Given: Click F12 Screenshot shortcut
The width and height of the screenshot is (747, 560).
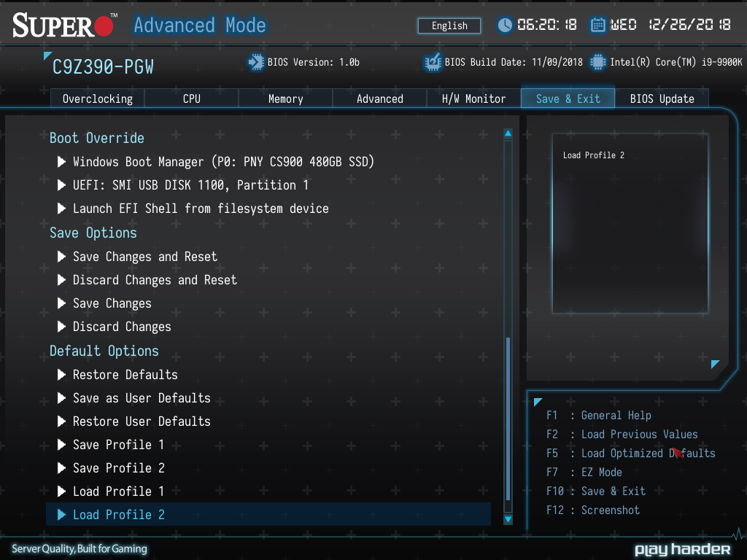Looking at the screenshot, I should click(x=593, y=510).
